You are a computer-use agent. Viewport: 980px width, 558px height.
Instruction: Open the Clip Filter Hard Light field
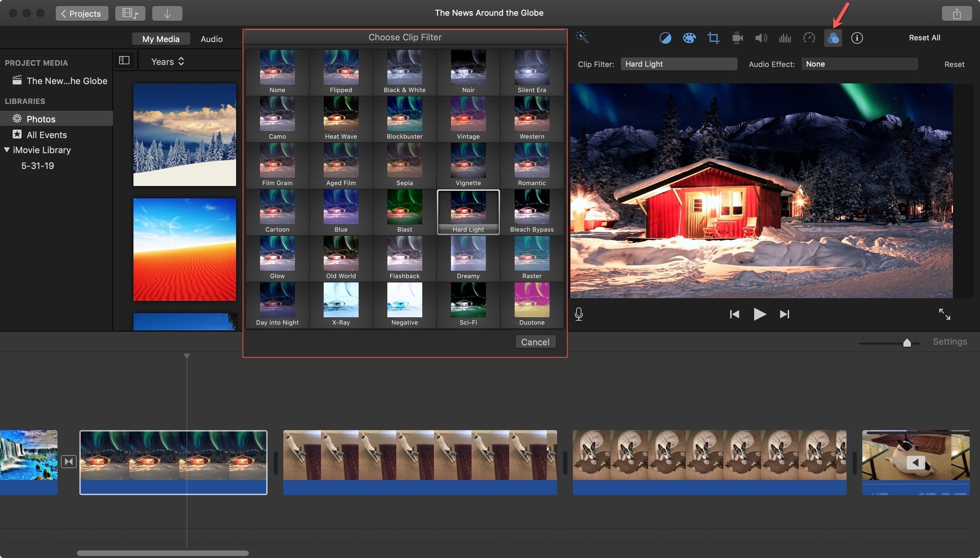pyautogui.click(x=679, y=64)
